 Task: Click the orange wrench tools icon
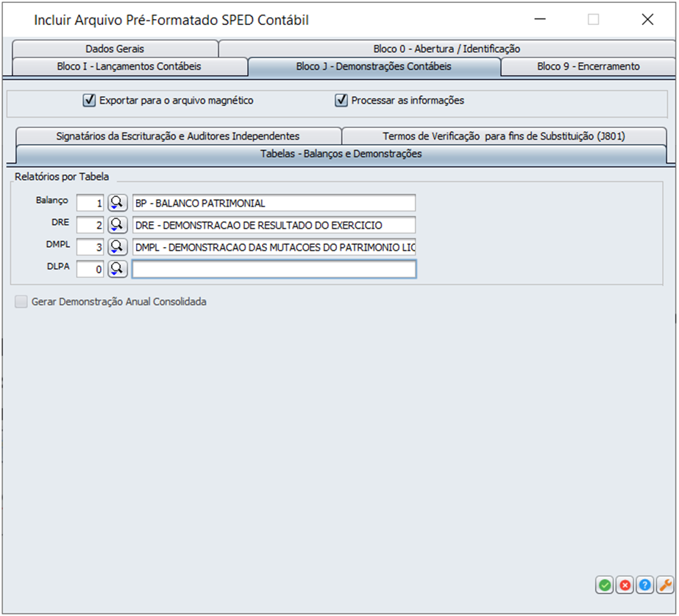[x=664, y=585]
